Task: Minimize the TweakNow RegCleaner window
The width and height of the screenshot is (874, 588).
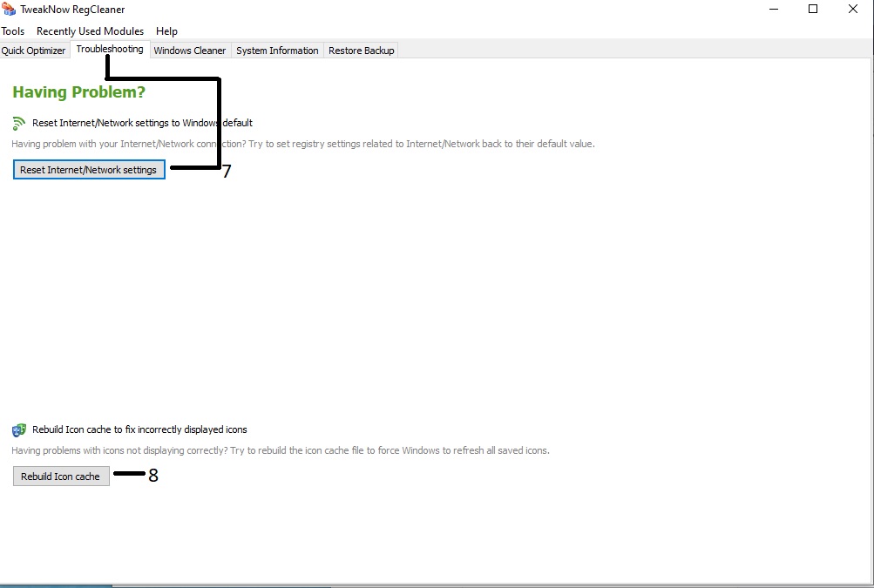Action: pyautogui.click(x=774, y=9)
